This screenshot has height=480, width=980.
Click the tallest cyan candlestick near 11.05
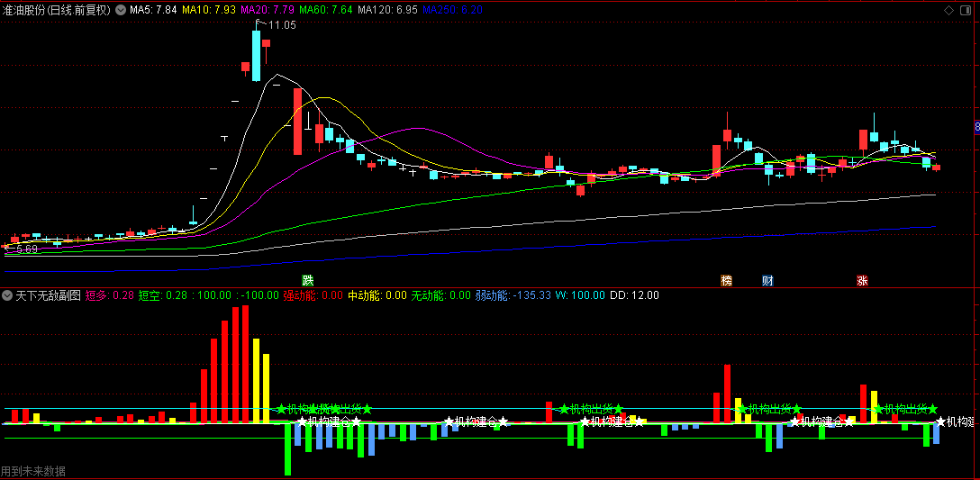point(256,56)
